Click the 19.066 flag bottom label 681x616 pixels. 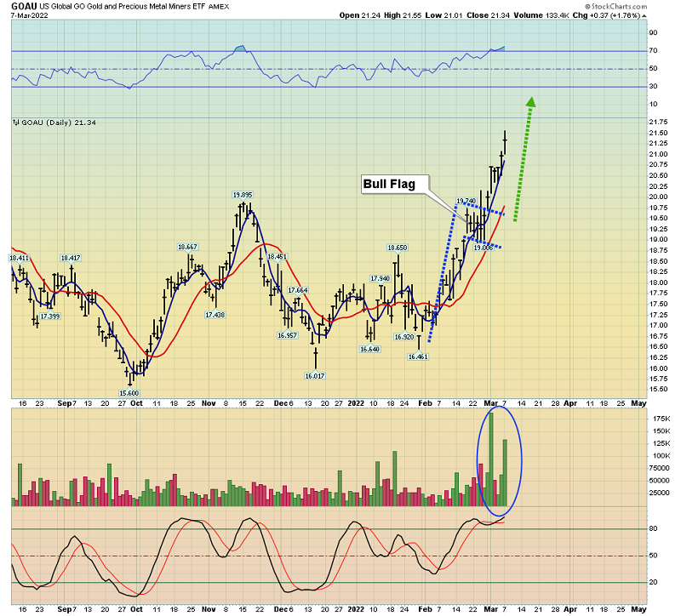[x=484, y=248]
